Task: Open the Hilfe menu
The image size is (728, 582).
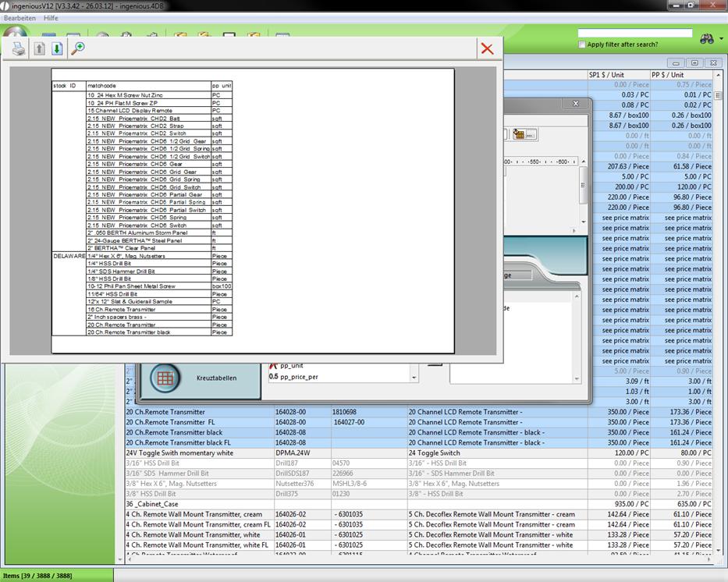Action: [x=51, y=18]
